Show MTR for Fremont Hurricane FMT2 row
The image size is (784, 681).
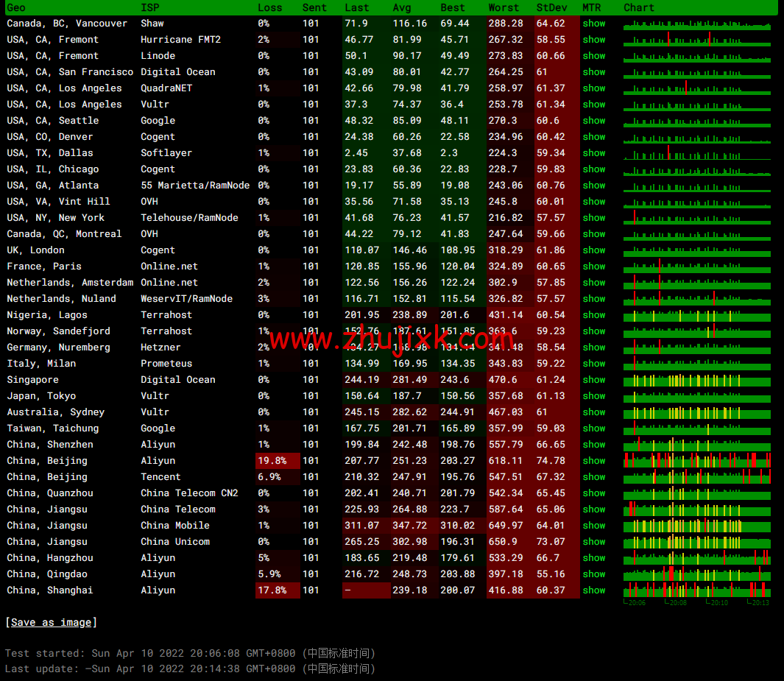pos(593,40)
